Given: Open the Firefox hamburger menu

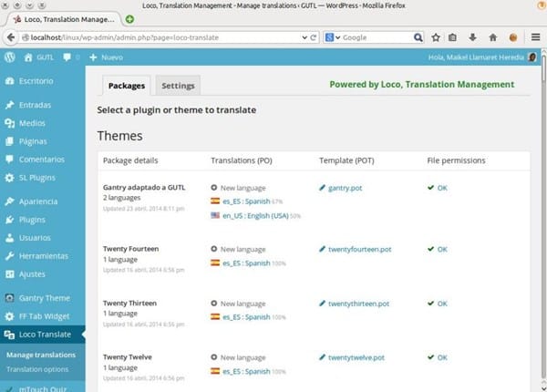Looking at the screenshot, I should pos(535,37).
